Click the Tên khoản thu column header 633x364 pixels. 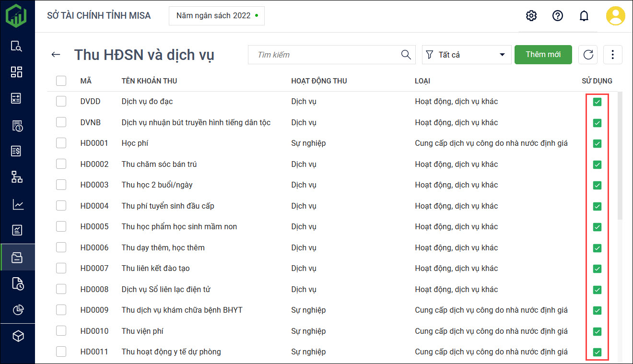point(149,81)
